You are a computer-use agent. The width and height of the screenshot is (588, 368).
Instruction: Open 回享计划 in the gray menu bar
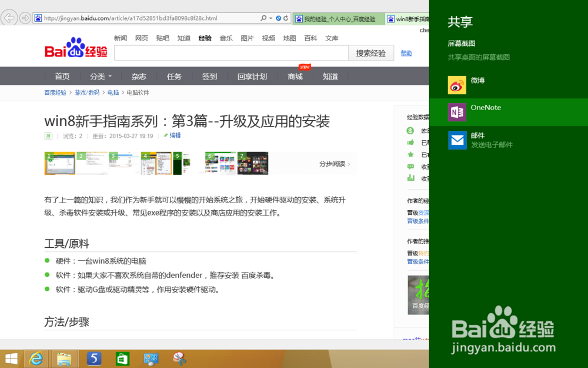252,76
